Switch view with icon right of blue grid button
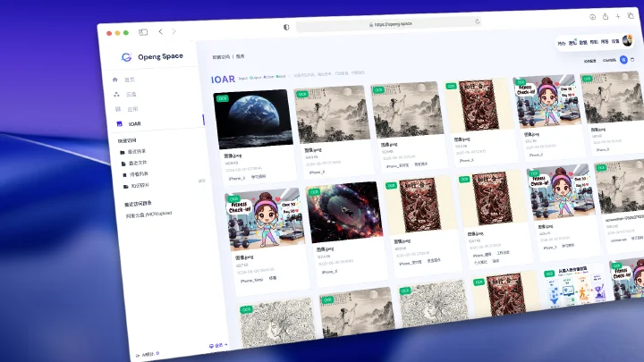Viewport: 644px width, 362px height. click(x=632, y=60)
